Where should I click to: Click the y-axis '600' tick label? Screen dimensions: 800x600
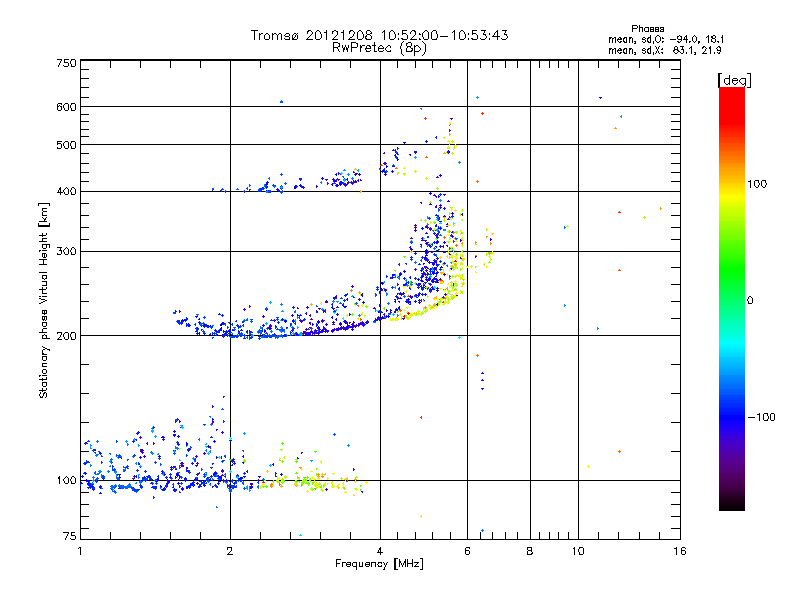click(66, 107)
